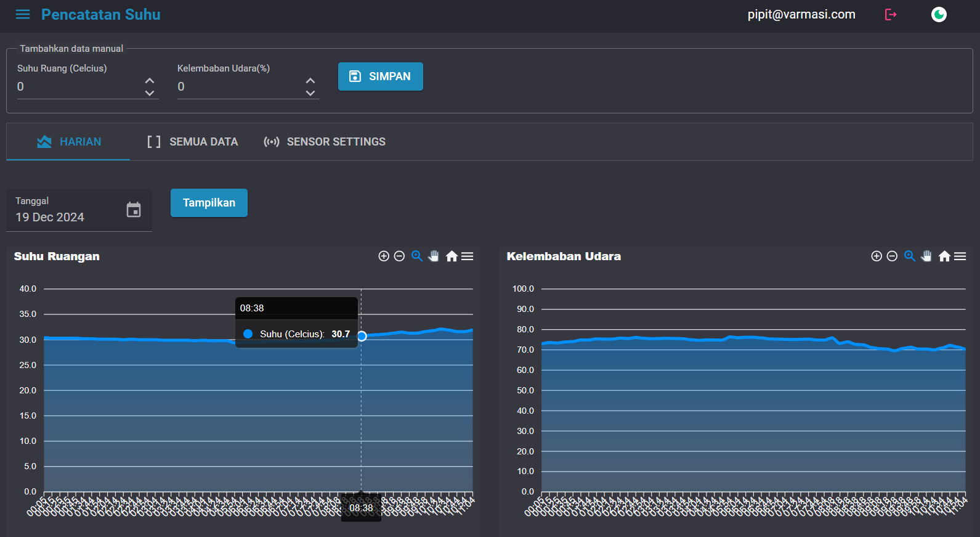The image size is (980, 537).
Task: Click the Pencatatan Suhu title
Action: tap(101, 14)
